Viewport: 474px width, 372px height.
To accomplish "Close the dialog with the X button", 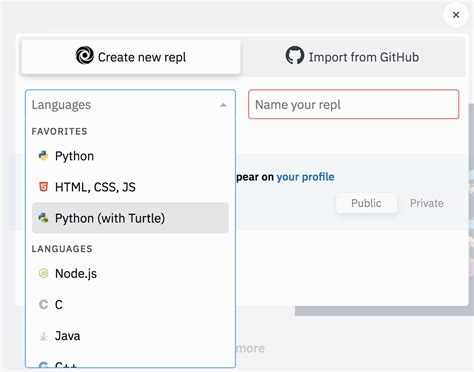I will point(456,15).
